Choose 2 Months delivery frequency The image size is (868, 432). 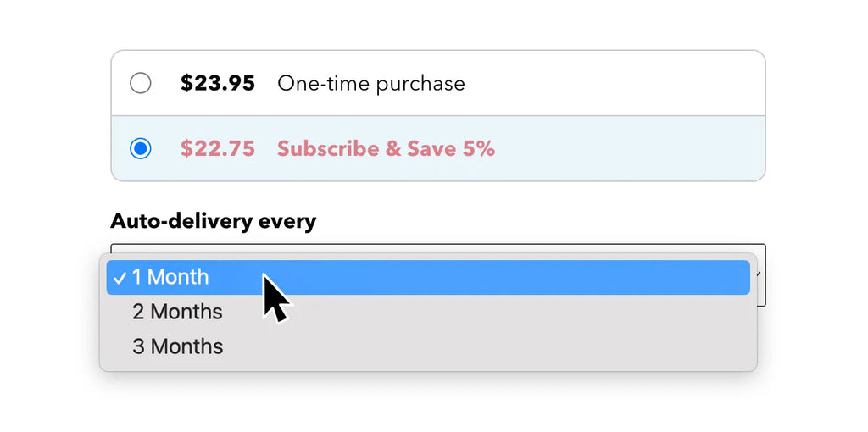(177, 312)
